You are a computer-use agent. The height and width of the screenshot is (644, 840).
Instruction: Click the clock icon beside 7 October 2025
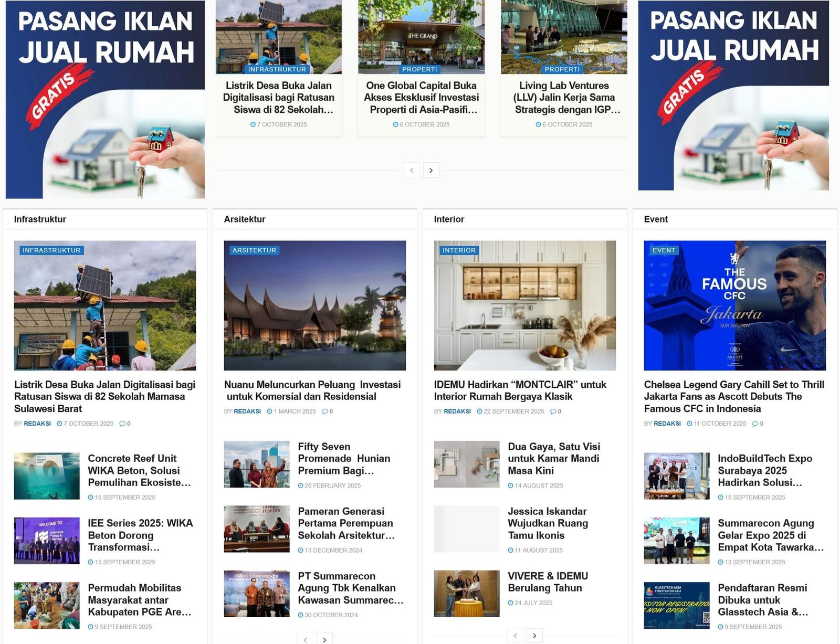pyautogui.click(x=59, y=424)
